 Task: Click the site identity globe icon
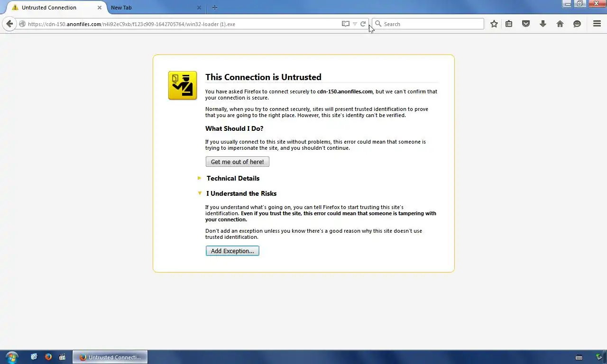pyautogui.click(x=22, y=24)
